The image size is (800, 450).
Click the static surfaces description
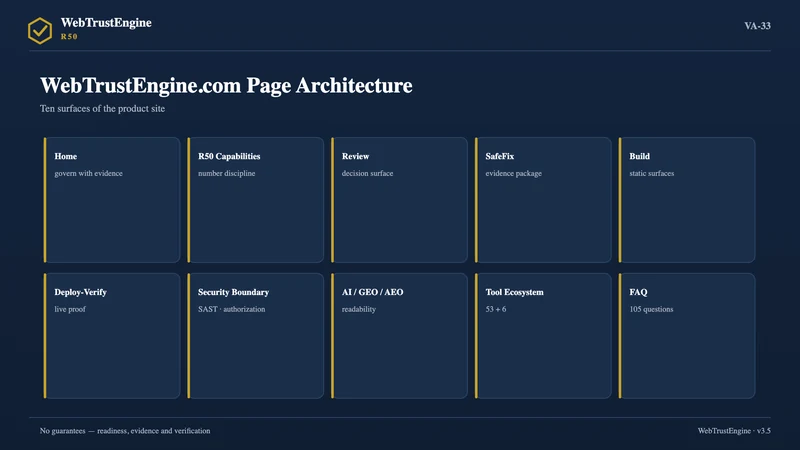(652, 173)
